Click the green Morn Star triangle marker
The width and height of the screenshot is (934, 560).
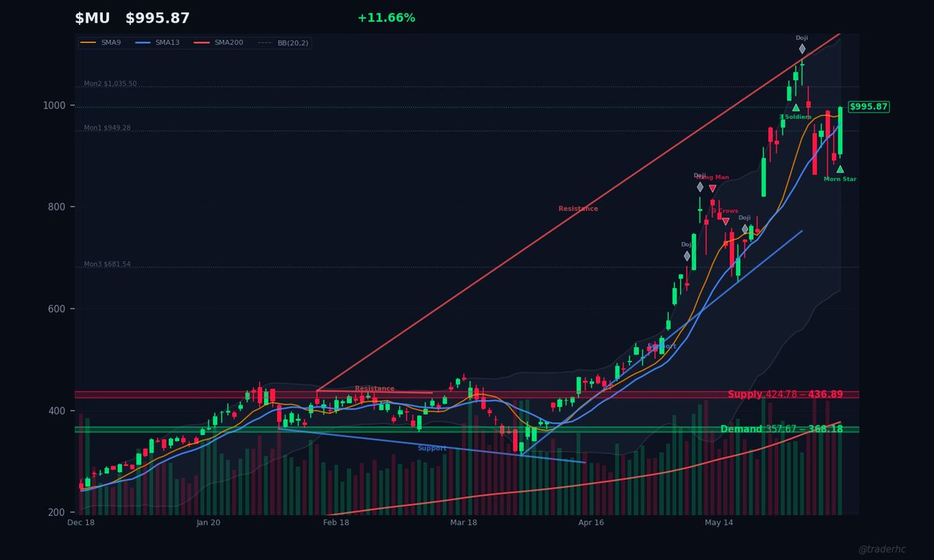[840, 169]
